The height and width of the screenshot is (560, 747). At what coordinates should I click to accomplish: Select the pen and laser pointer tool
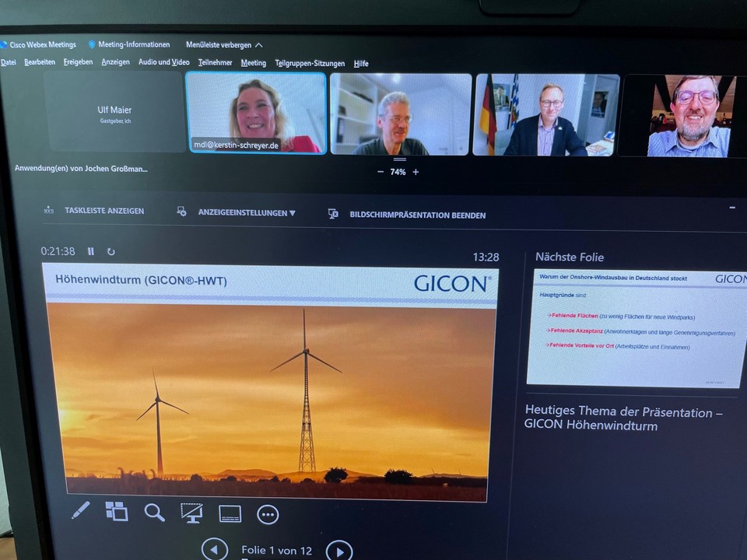80,510
